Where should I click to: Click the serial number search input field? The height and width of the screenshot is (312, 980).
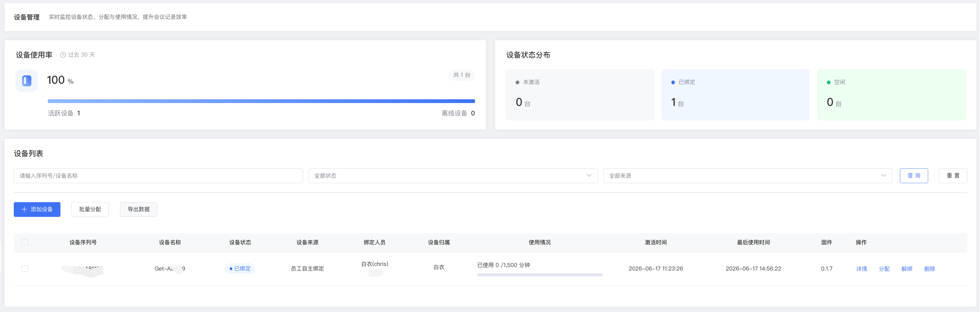(x=158, y=175)
